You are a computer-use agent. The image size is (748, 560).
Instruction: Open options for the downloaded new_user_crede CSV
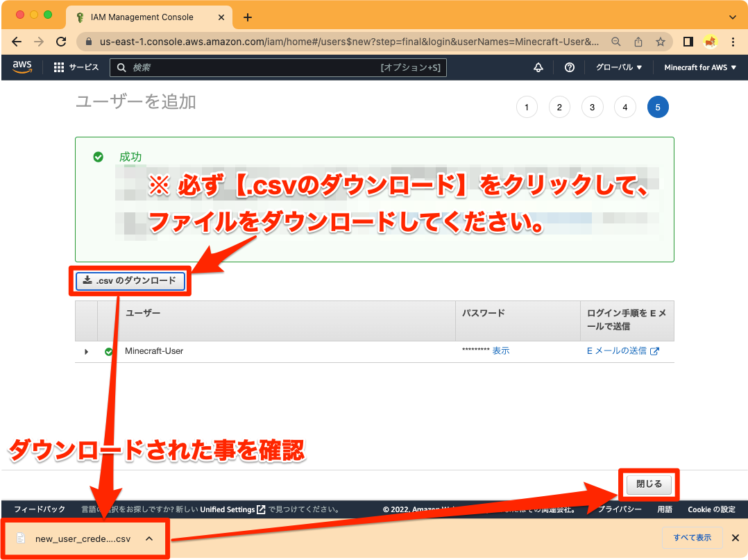click(148, 538)
